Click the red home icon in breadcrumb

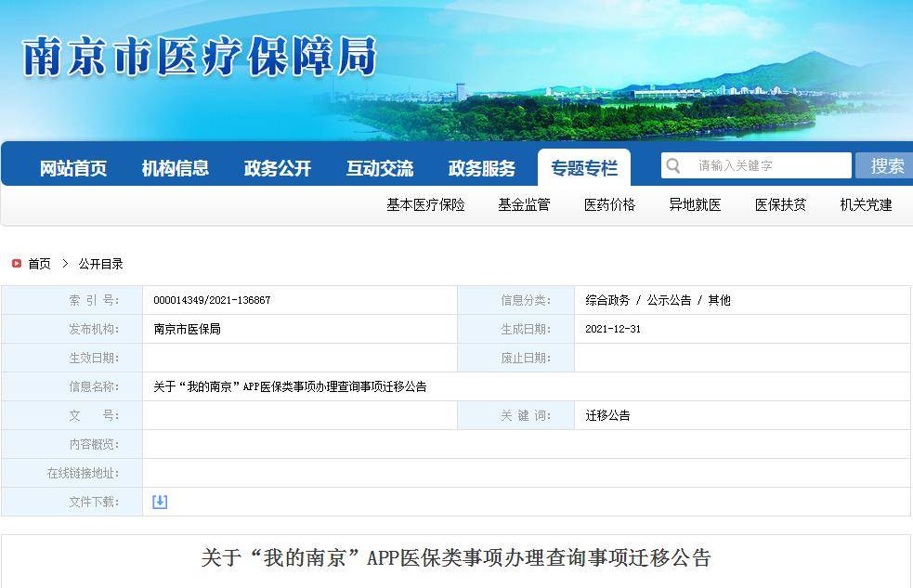tap(17, 264)
